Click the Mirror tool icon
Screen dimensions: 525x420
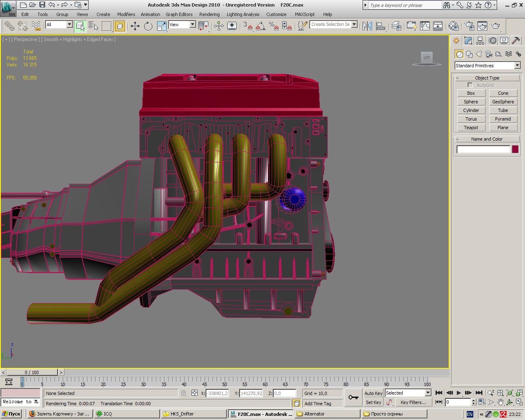pos(367,26)
